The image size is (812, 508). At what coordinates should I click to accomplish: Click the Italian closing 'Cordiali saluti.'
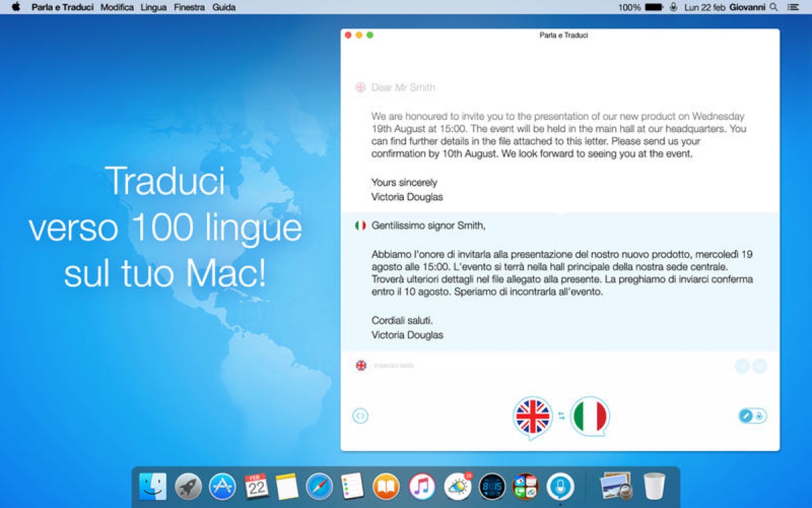click(402, 320)
